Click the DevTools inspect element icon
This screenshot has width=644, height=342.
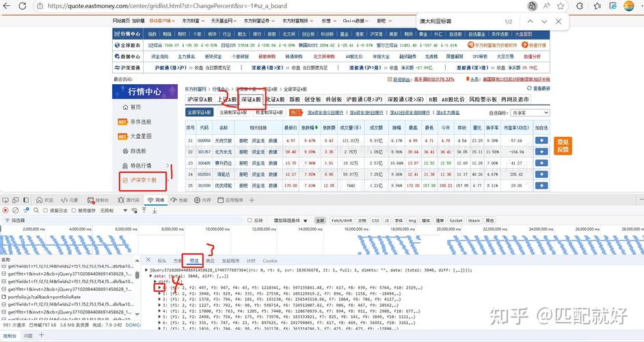click(5, 200)
